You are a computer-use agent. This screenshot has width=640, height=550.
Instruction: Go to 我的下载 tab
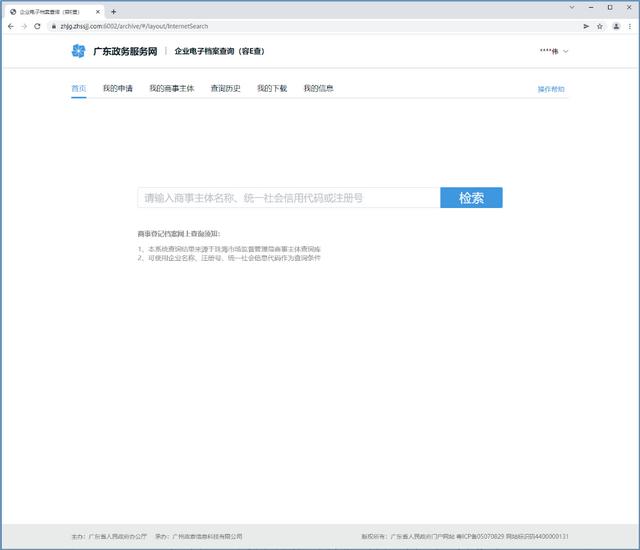pyautogui.click(x=272, y=88)
